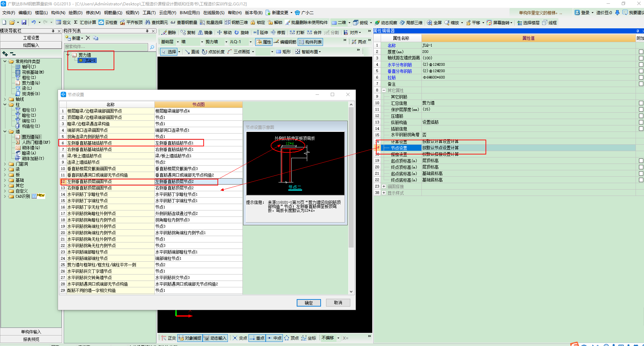The height and width of the screenshot is (346, 644).
Task: Open 查找图元 binoculars tool
Action: 156,22
